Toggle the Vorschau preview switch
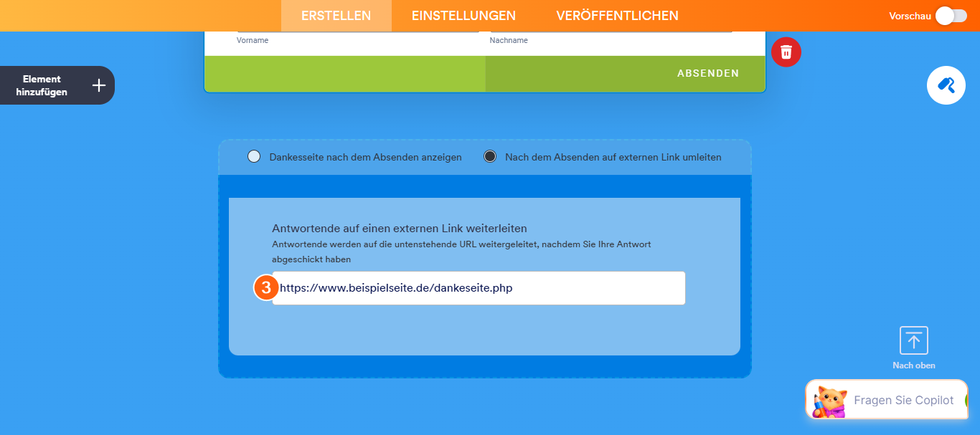This screenshot has width=980, height=435. [x=951, y=16]
